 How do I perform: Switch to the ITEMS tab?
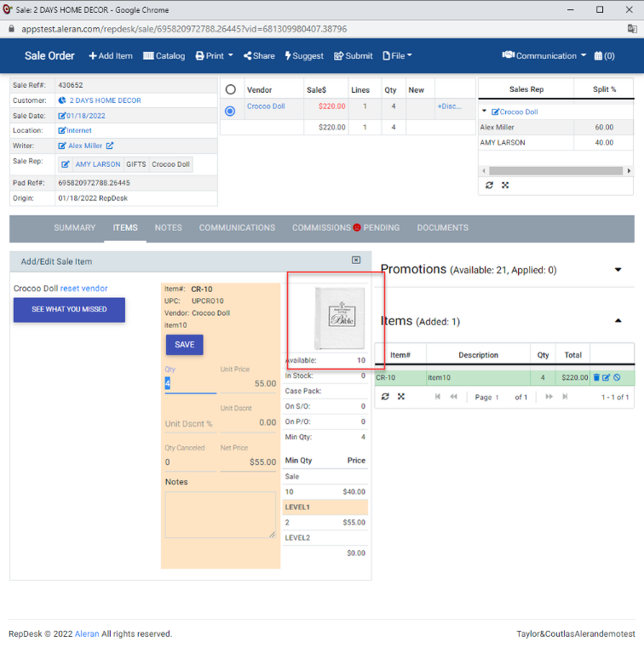pyautogui.click(x=125, y=228)
